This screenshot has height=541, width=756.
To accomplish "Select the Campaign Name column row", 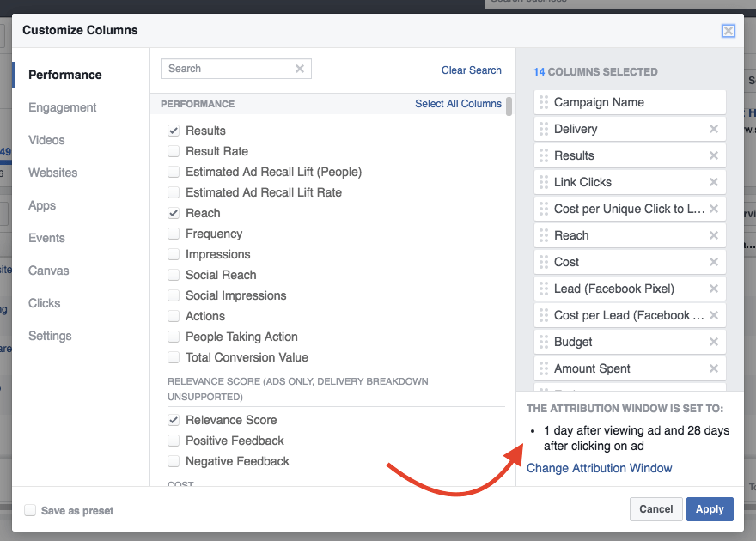I will pos(630,102).
